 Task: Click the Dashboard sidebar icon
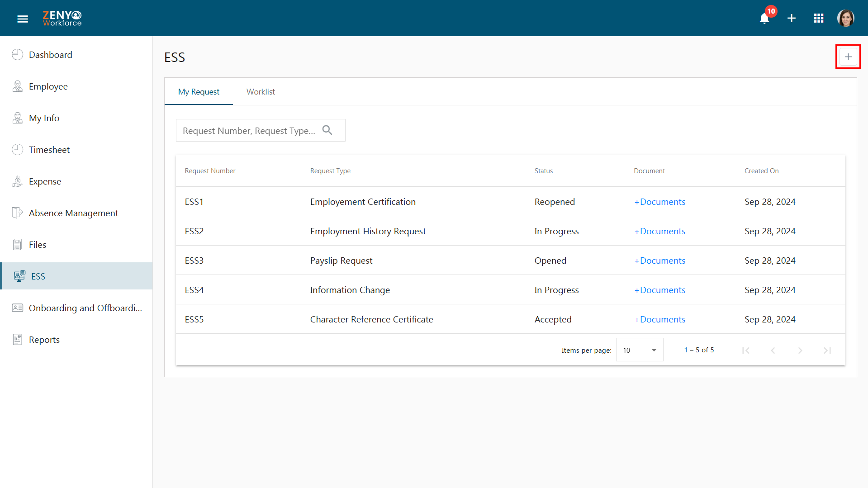[x=17, y=55]
